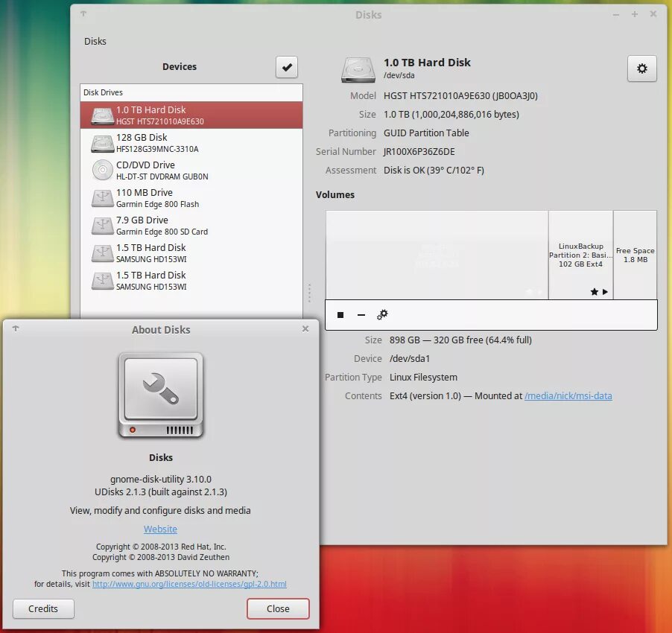Click the CD/DVD disc icon in the list

pos(102,170)
